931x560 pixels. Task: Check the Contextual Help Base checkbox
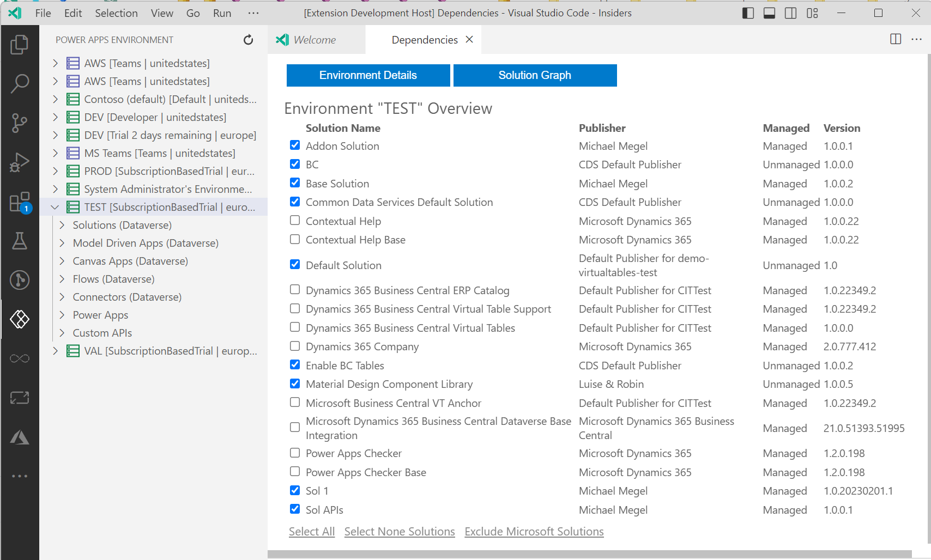click(x=295, y=239)
